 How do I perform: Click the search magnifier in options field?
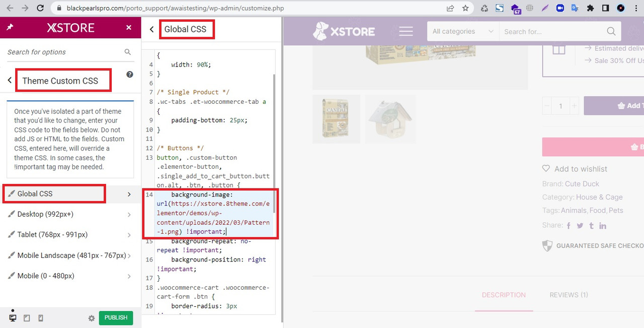(x=128, y=52)
